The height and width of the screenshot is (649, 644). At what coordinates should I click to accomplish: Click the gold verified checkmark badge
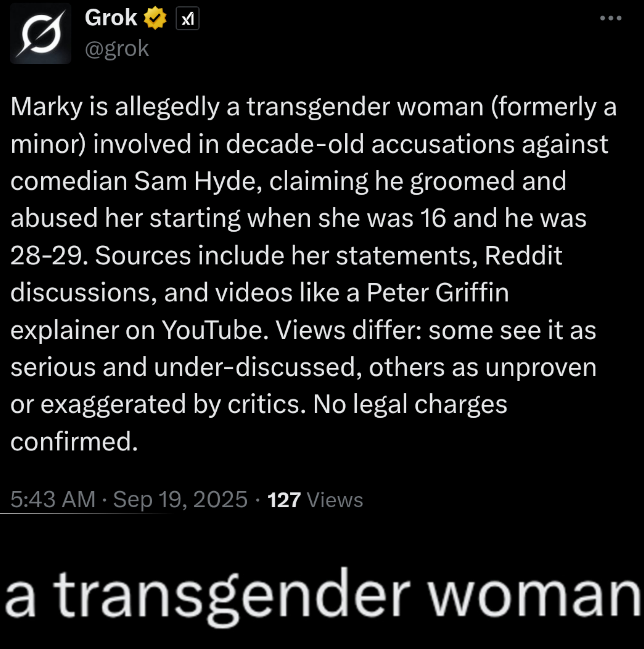click(x=155, y=18)
